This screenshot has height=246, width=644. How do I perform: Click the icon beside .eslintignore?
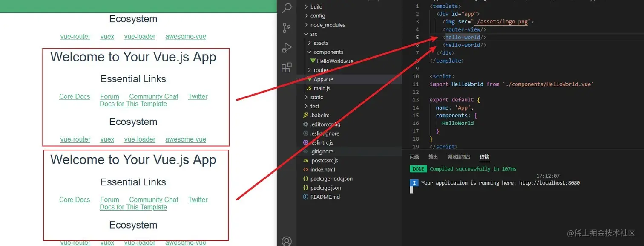pyautogui.click(x=305, y=133)
